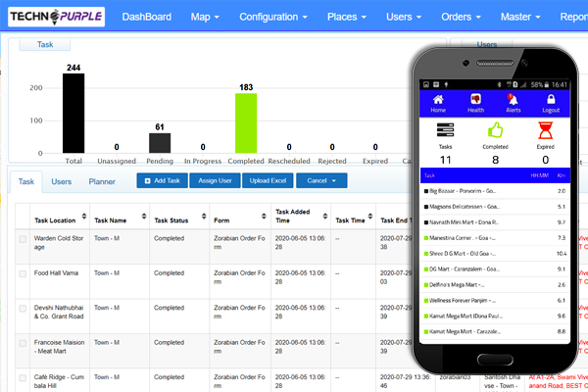Select Food Hall Vama row checkbox
Viewport: 588px width, 392px height.
23,273
